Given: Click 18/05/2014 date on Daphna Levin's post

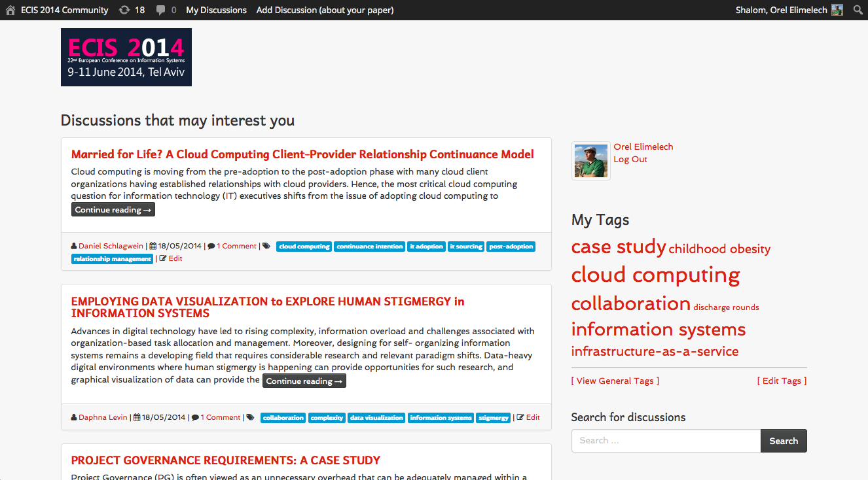Looking at the screenshot, I should 164,417.
